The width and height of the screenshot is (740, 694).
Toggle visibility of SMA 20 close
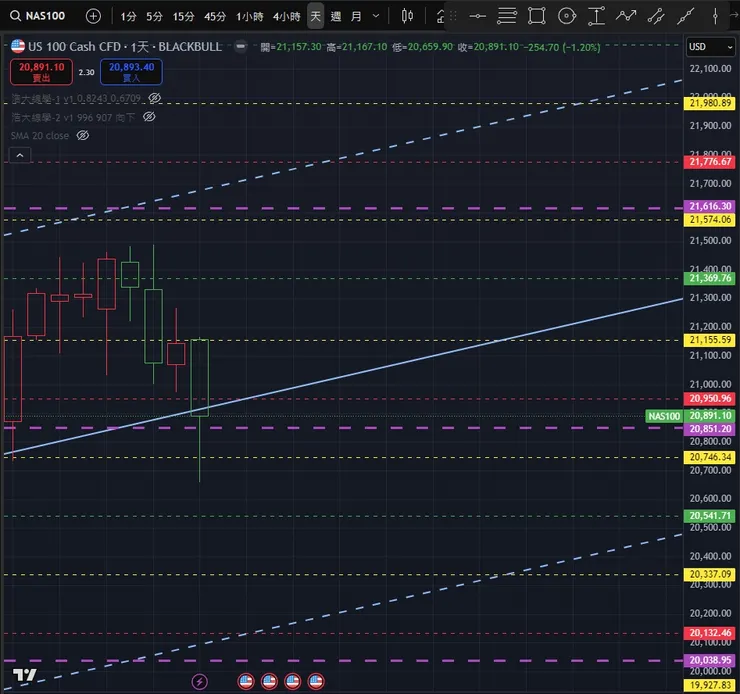83,135
